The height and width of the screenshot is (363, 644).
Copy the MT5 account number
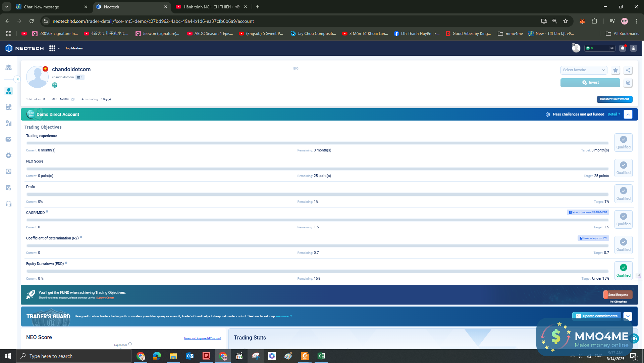point(73,99)
